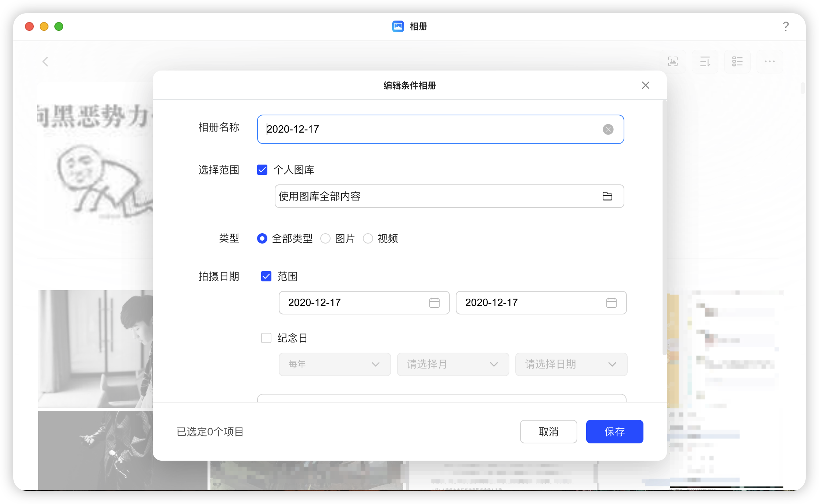Switch to the list view toolbar icon
This screenshot has width=819, height=504.
(737, 62)
